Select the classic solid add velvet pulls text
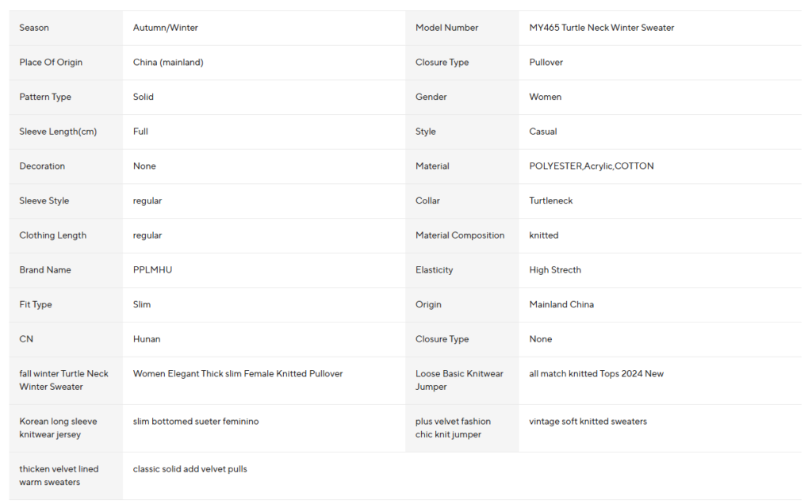Screen dimensions: 812x504 pos(190,469)
